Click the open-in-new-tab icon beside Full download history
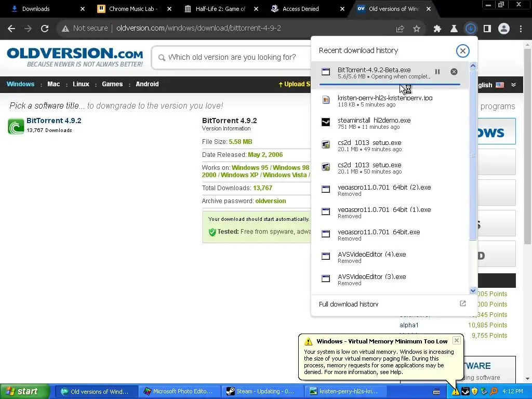The width and height of the screenshot is (532, 399). point(462,303)
